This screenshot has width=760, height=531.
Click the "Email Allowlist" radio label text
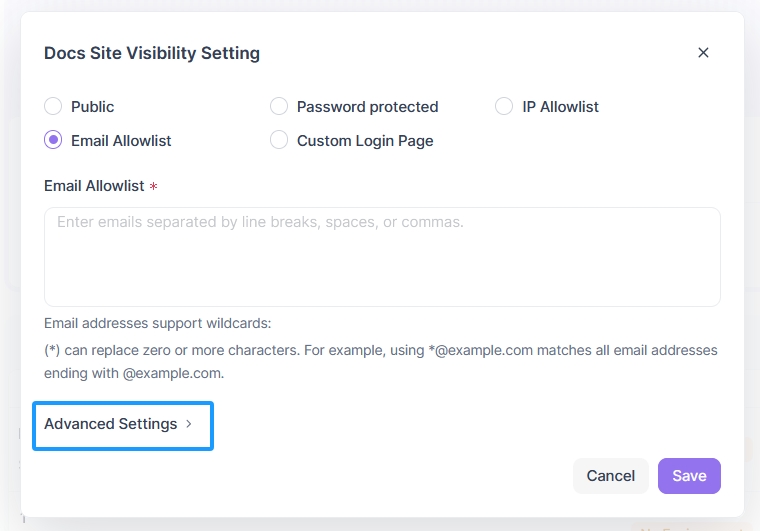(121, 141)
